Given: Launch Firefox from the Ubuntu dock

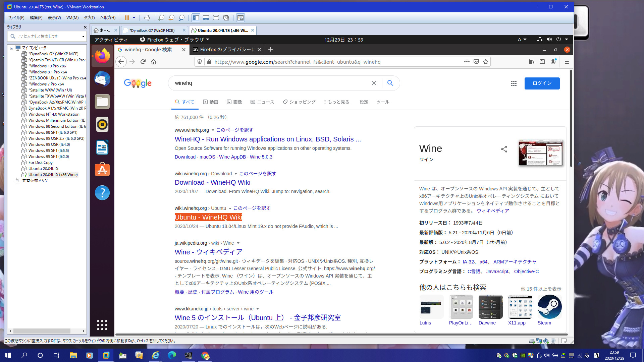Looking at the screenshot, I should point(102,56).
